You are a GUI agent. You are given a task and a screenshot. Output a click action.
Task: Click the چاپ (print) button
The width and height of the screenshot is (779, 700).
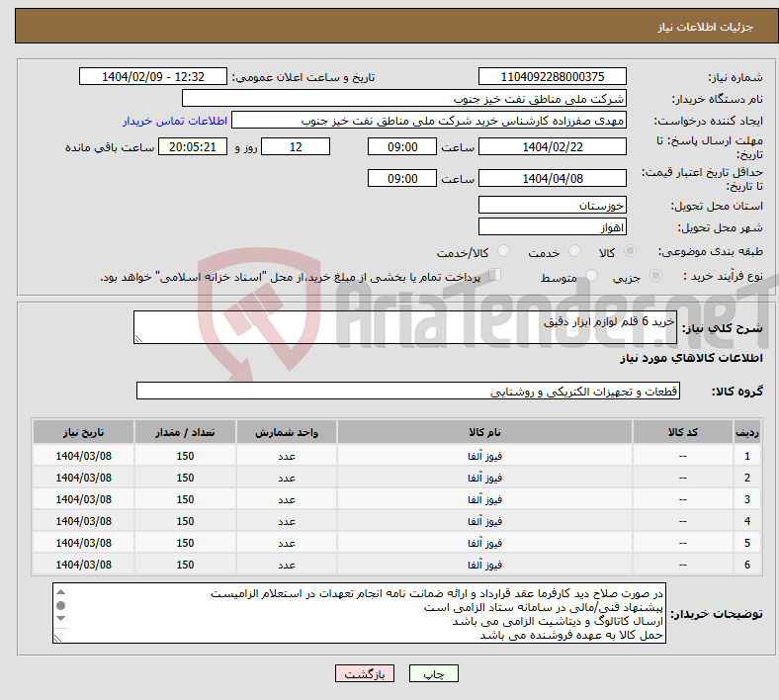433,673
